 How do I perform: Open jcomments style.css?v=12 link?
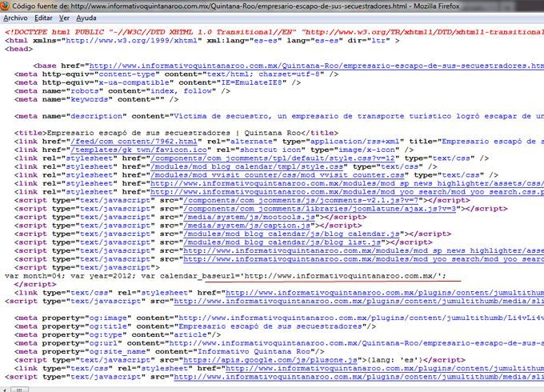273,158
